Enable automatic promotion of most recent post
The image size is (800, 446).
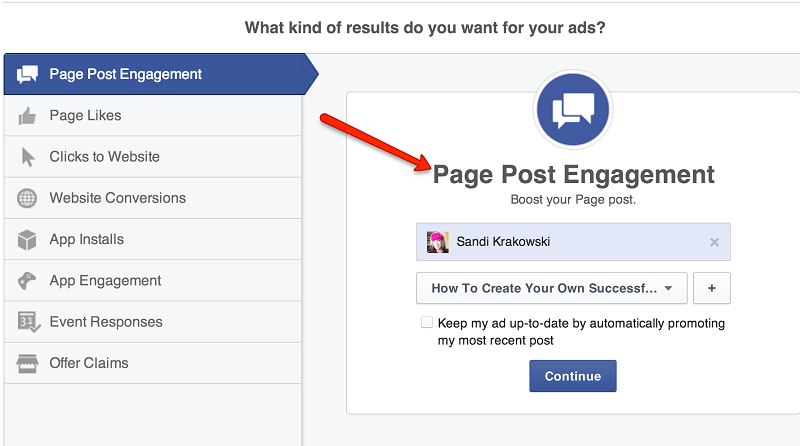click(x=427, y=323)
